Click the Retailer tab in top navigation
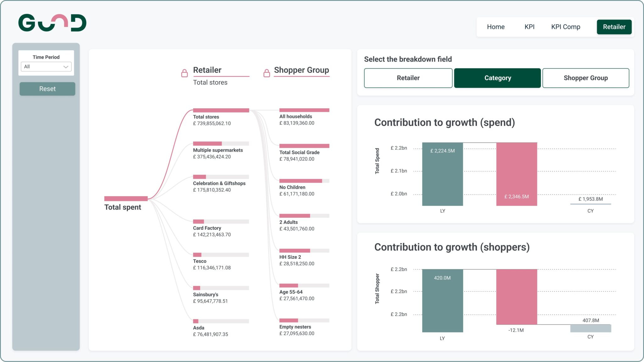The height and width of the screenshot is (362, 644). pos(614,27)
